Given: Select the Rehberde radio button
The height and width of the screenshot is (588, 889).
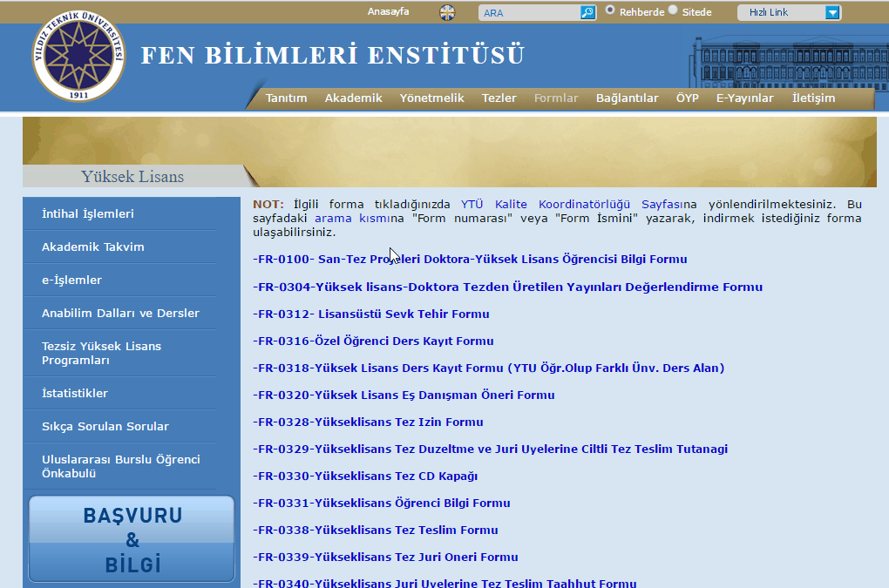Looking at the screenshot, I should click(x=610, y=10).
